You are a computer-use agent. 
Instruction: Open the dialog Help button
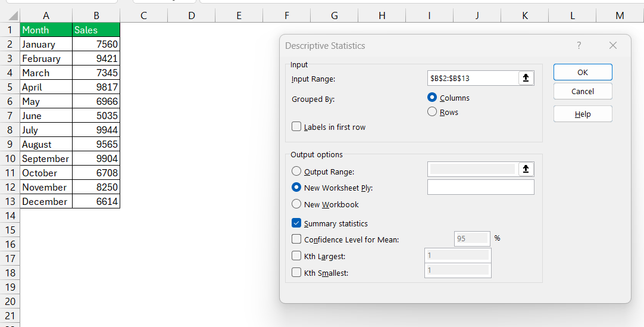[582, 114]
